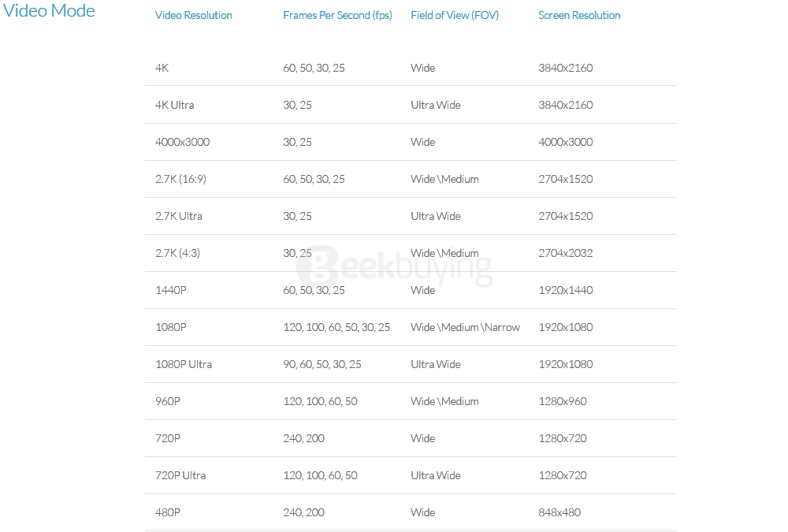The image size is (788, 532).
Task: Select the Field of View (FOV) header
Action: pyautogui.click(x=455, y=15)
